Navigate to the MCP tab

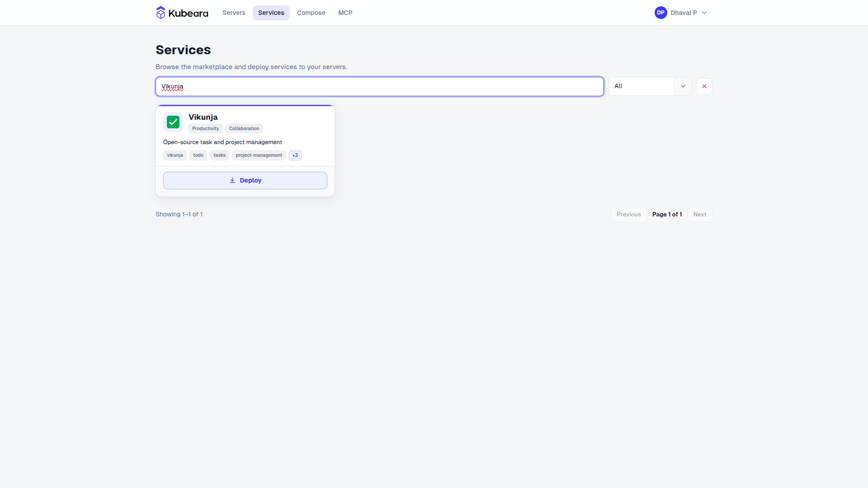[x=345, y=13]
